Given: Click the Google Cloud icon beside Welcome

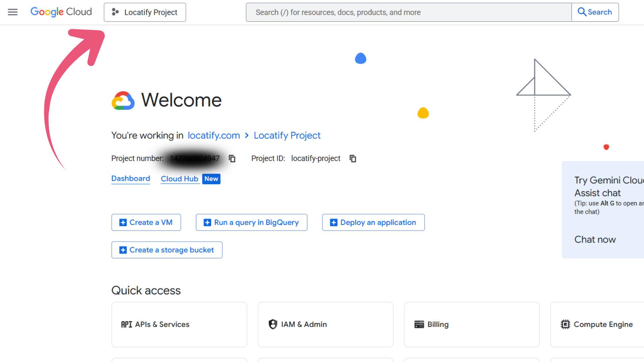Looking at the screenshot, I should pyautogui.click(x=123, y=101).
